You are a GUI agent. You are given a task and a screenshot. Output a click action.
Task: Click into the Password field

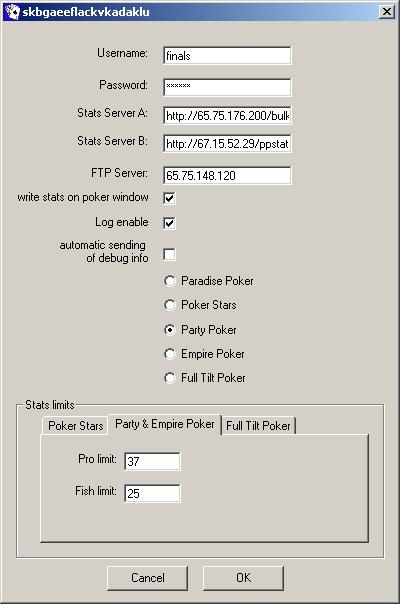pos(227,87)
